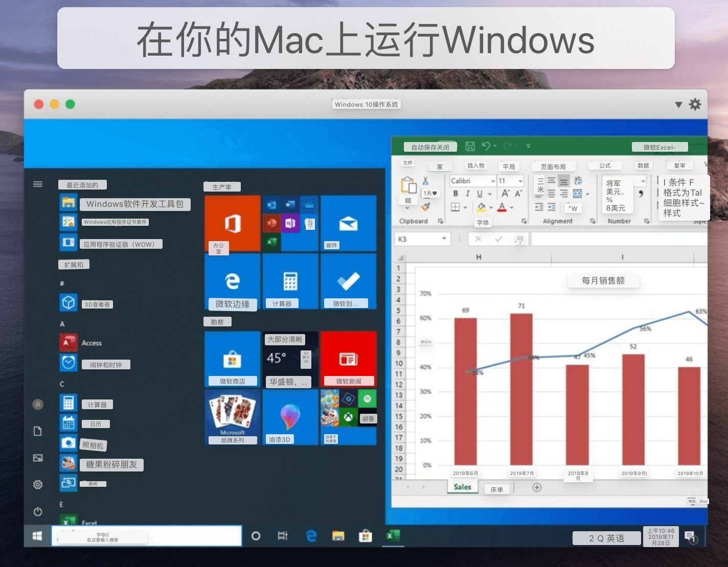The height and width of the screenshot is (567, 728).
Task: Click the user account icon in Start
Action: point(38,404)
